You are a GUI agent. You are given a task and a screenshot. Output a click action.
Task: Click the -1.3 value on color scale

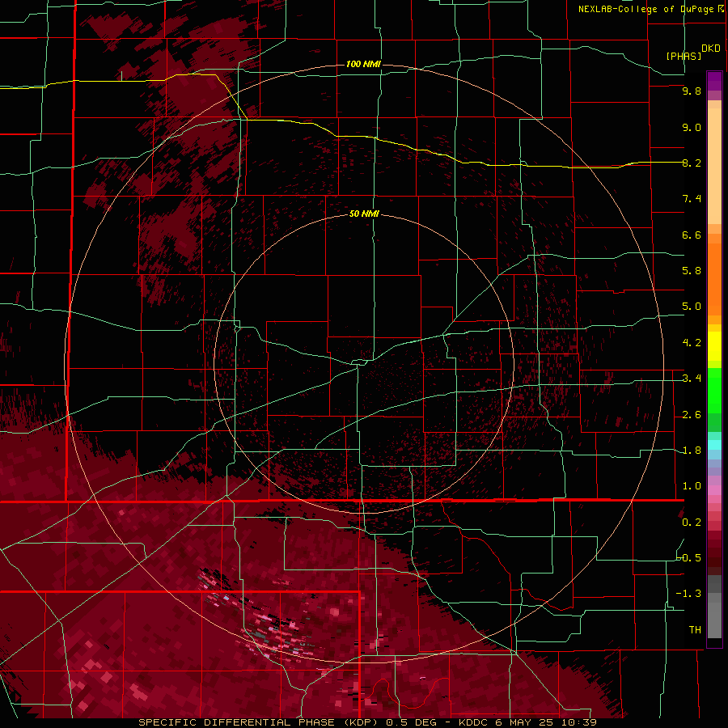689,594
